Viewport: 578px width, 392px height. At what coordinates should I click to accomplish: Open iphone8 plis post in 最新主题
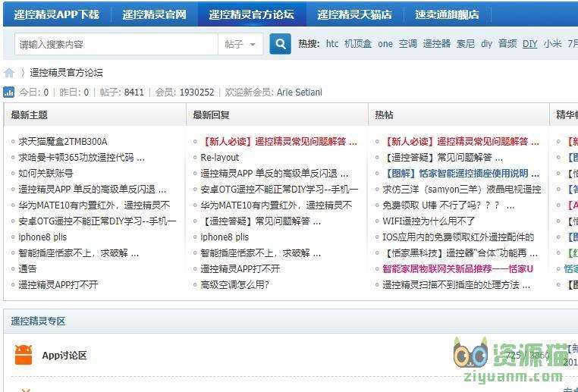(x=42, y=237)
